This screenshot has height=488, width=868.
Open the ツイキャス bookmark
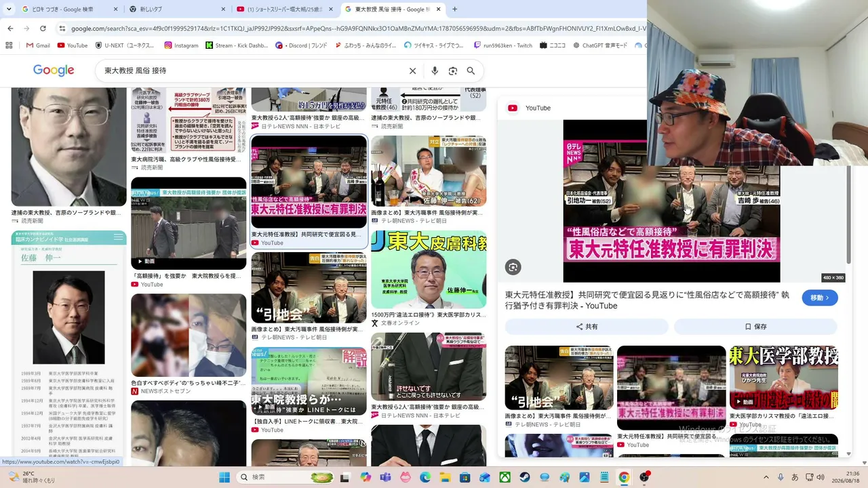click(x=434, y=45)
